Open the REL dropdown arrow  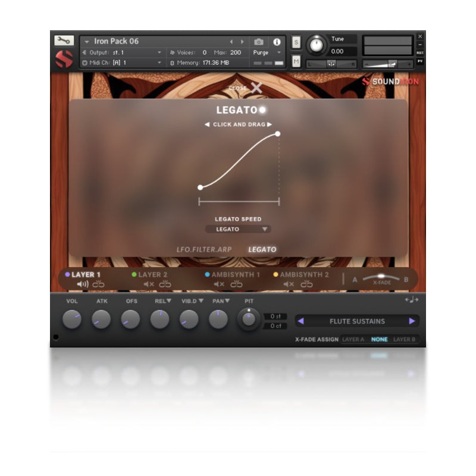(x=169, y=301)
